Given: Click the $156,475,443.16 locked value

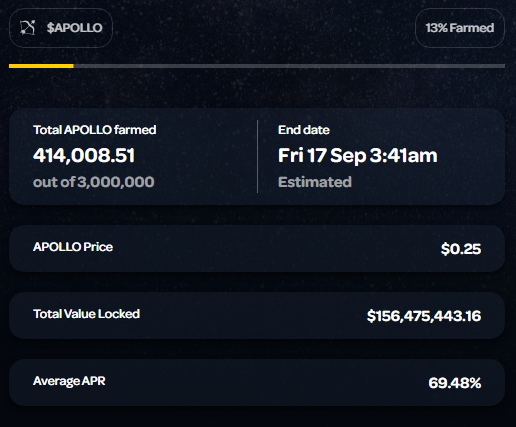Looking at the screenshot, I should tap(424, 316).
